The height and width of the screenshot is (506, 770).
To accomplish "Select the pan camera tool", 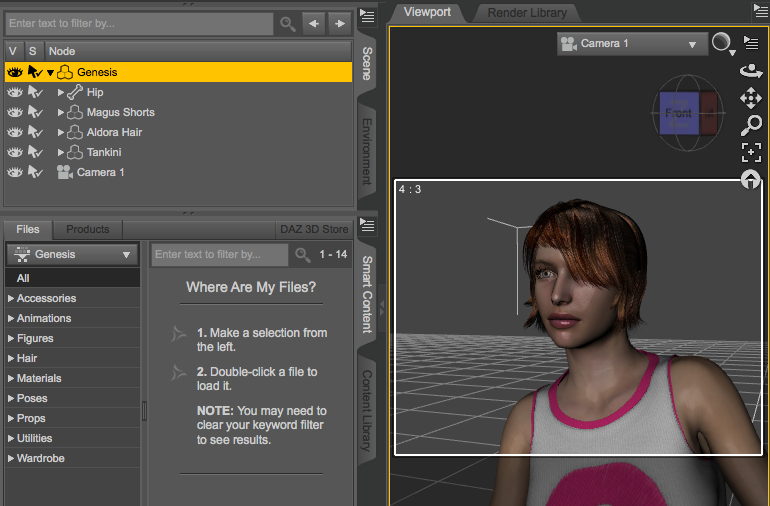I will pos(751,98).
